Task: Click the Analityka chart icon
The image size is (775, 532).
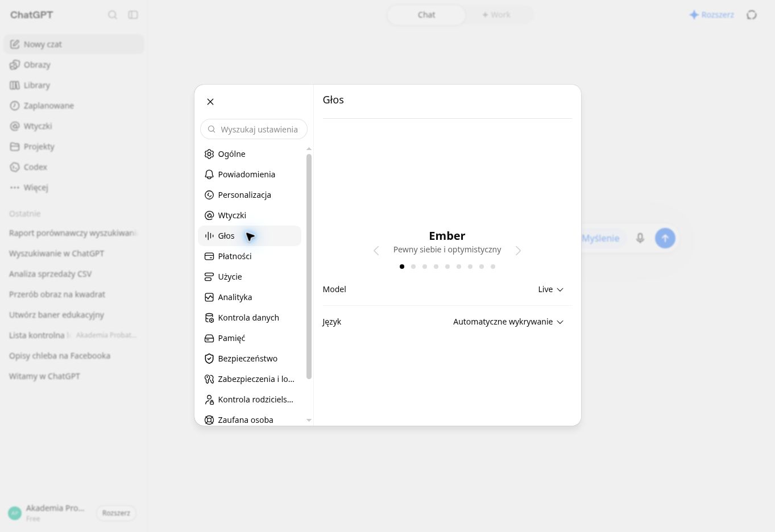Action: 209,297
